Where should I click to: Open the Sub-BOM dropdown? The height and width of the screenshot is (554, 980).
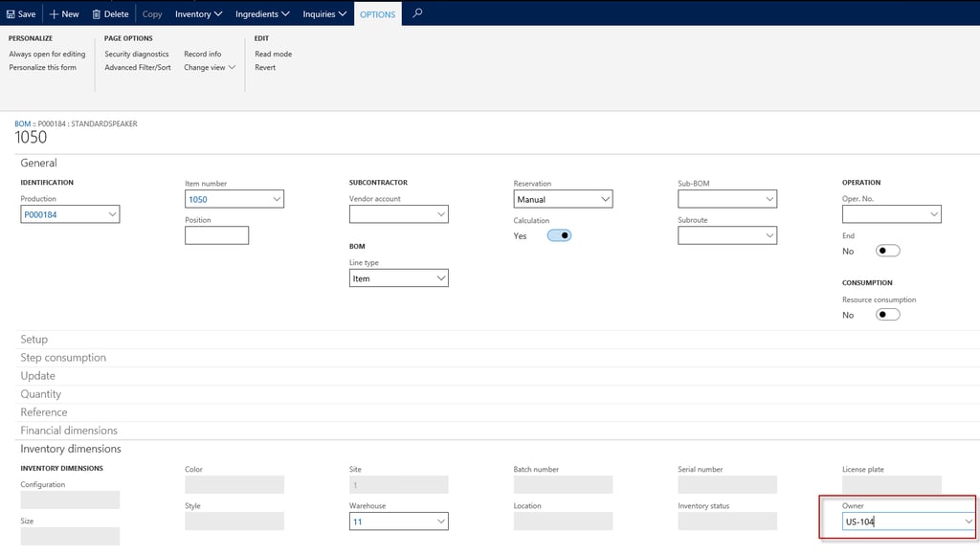pyautogui.click(x=769, y=199)
